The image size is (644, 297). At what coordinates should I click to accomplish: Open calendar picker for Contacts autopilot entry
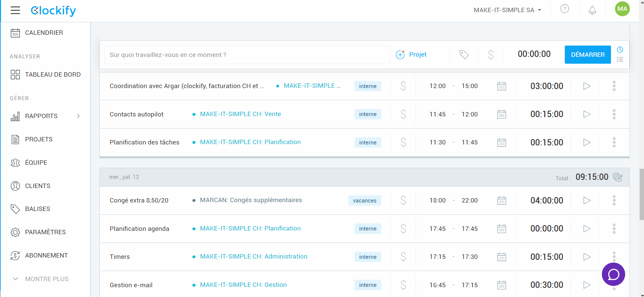point(501,114)
